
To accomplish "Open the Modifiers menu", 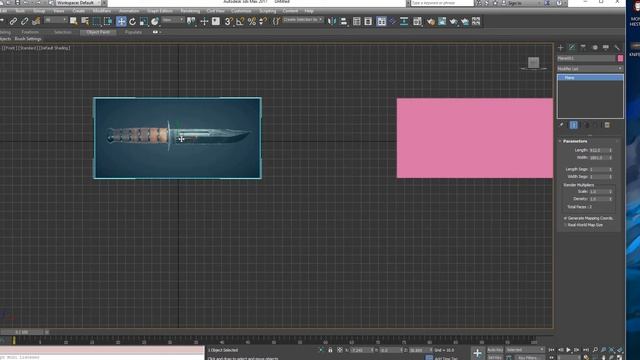I will pos(102,11).
